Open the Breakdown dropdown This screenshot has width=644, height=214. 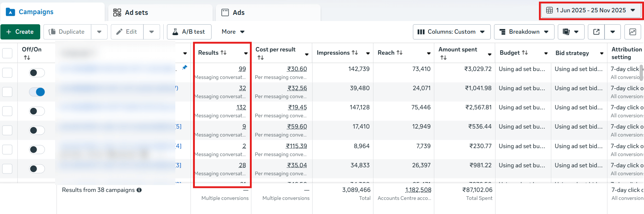(524, 32)
